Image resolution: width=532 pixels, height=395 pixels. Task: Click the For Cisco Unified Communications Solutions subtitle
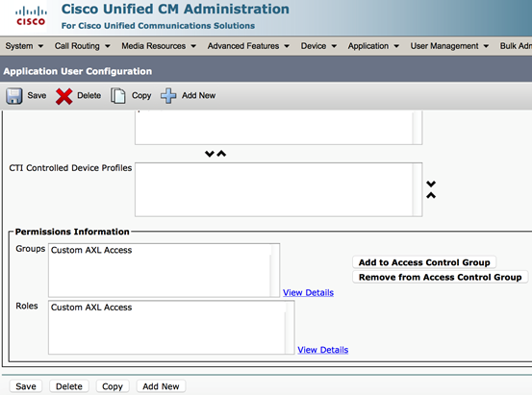[x=158, y=26]
